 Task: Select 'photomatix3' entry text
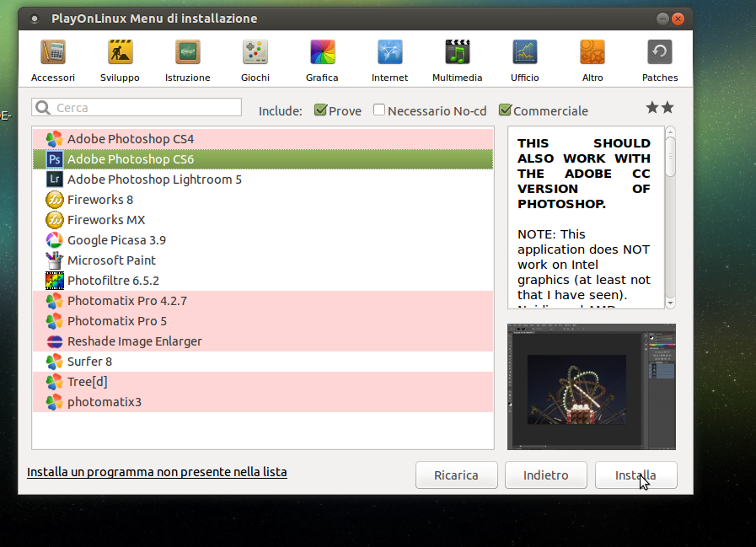(x=105, y=402)
